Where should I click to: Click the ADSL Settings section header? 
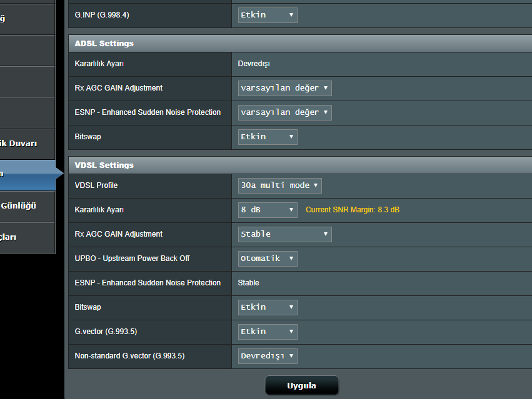[104, 44]
